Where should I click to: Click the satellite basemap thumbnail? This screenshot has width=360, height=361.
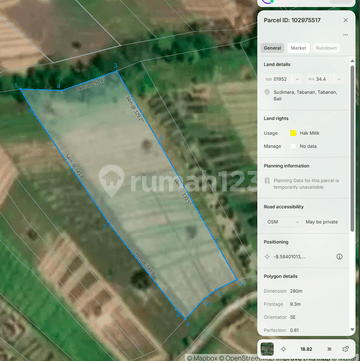(267, 349)
